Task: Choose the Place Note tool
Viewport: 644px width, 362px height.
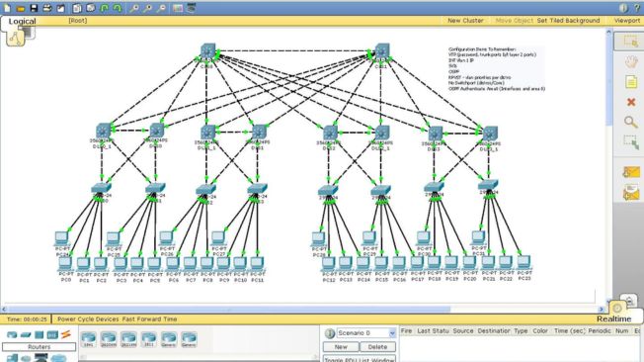Action: pyautogui.click(x=631, y=81)
